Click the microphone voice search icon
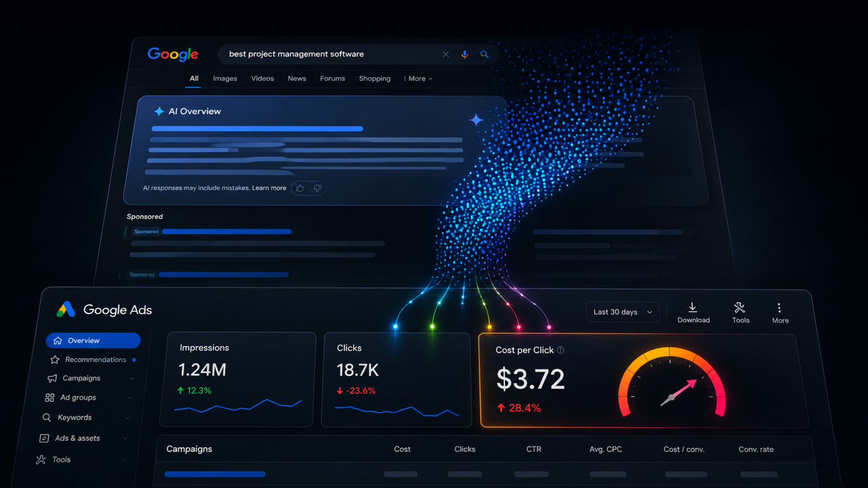 (464, 54)
